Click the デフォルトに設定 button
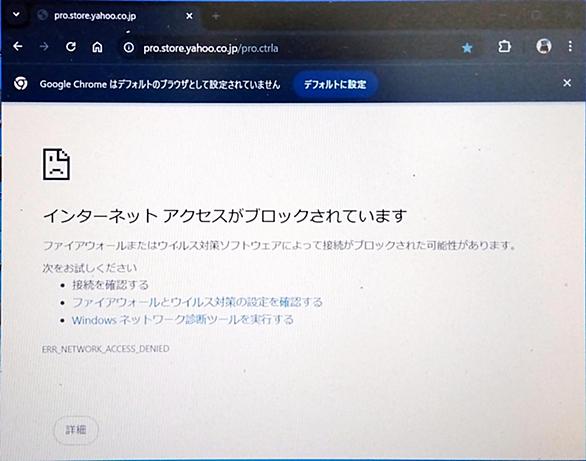This screenshot has height=461, width=586. click(x=335, y=84)
